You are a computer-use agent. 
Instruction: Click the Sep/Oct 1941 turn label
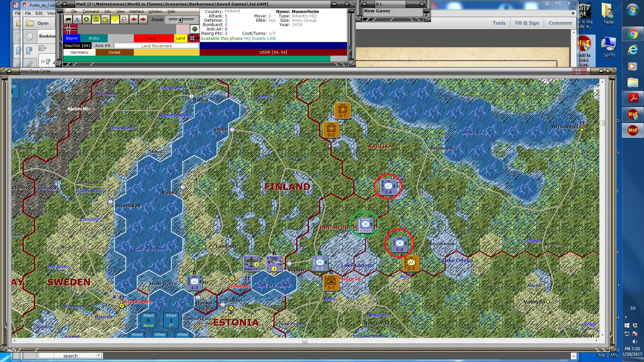click(x=77, y=46)
